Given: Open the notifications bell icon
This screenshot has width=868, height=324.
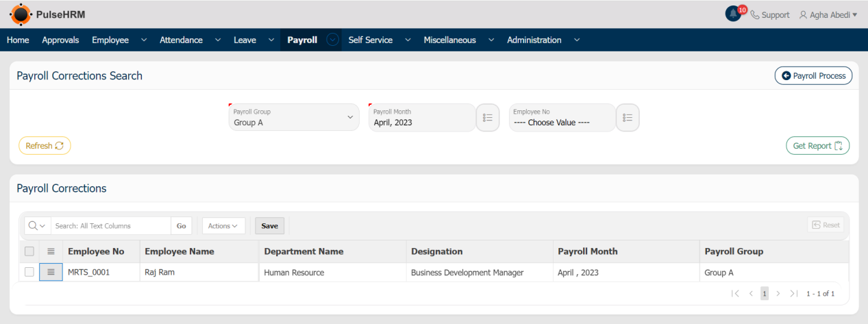Looking at the screenshot, I should coord(734,14).
